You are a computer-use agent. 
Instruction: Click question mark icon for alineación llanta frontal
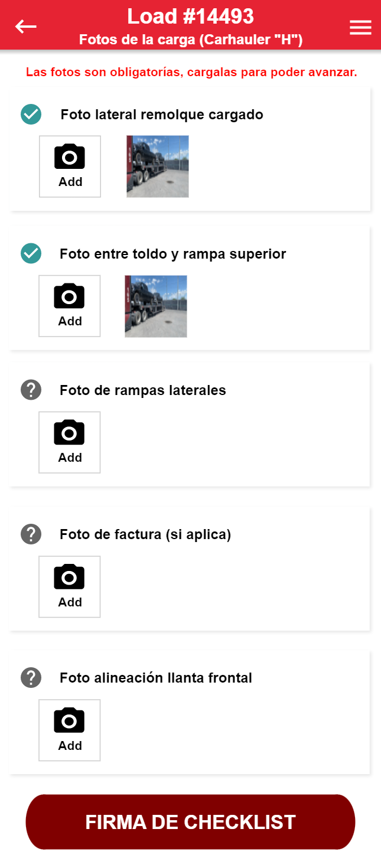pos(31,678)
